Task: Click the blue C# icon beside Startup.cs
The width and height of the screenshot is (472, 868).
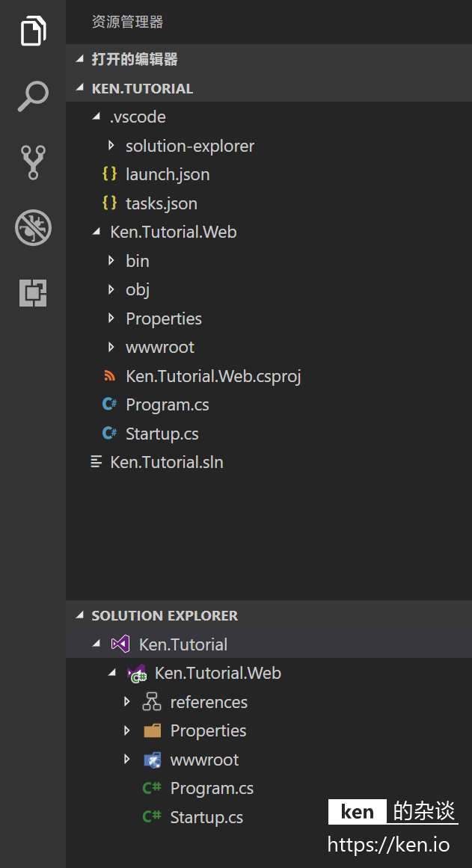Action: click(x=110, y=434)
